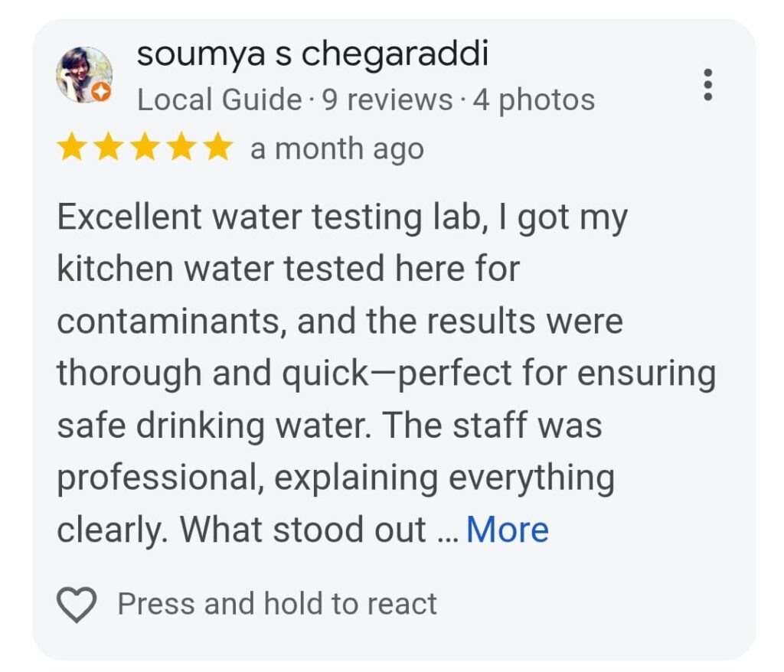Click "Press and hold to react" text
Image resolution: width=784 pixels, height=672 pixels.
pyautogui.click(x=276, y=604)
